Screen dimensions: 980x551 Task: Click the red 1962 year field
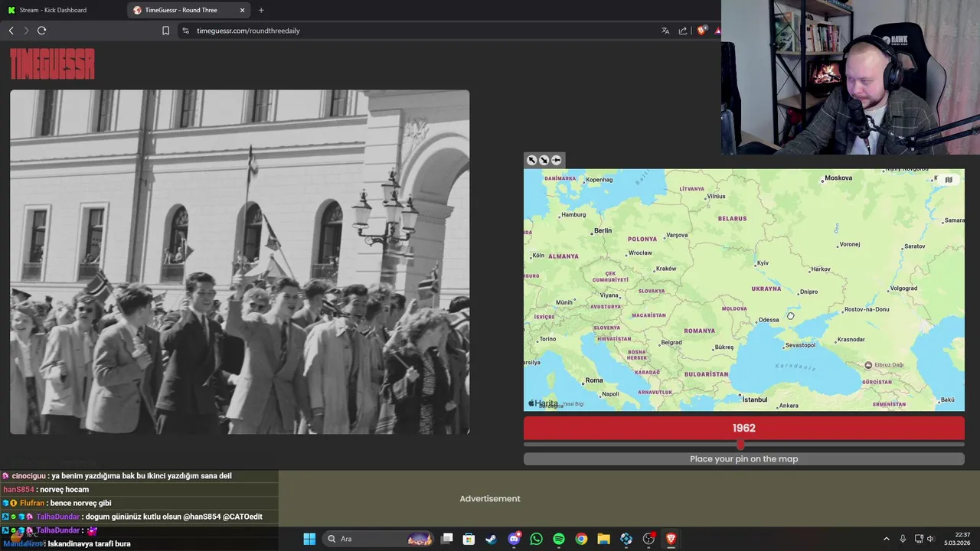point(744,429)
